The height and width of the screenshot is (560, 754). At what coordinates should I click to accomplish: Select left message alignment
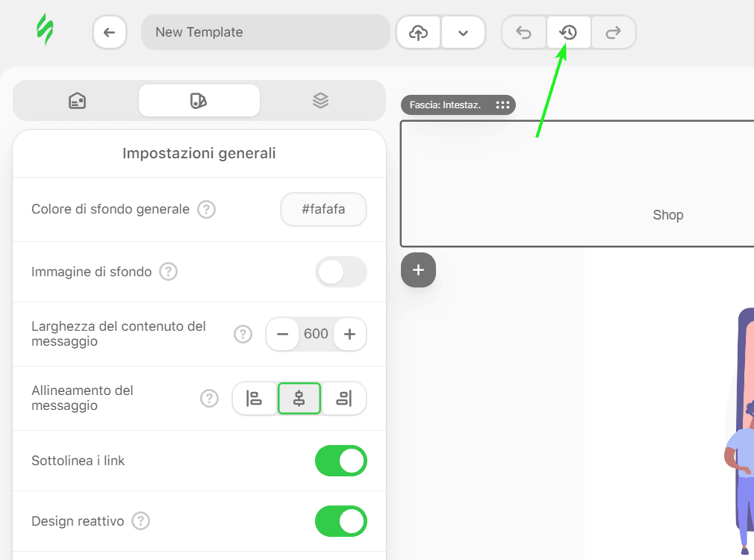(x=255, y=399)
